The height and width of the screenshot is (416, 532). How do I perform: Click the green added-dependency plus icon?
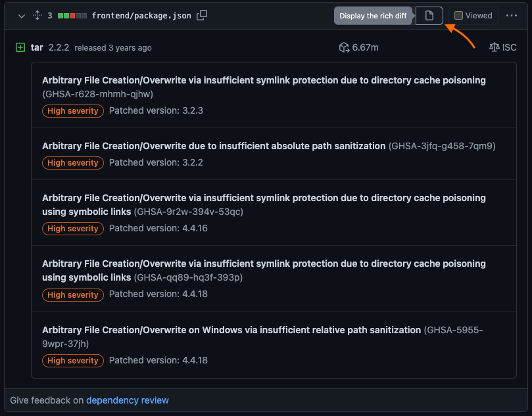[x=20, y=47]
